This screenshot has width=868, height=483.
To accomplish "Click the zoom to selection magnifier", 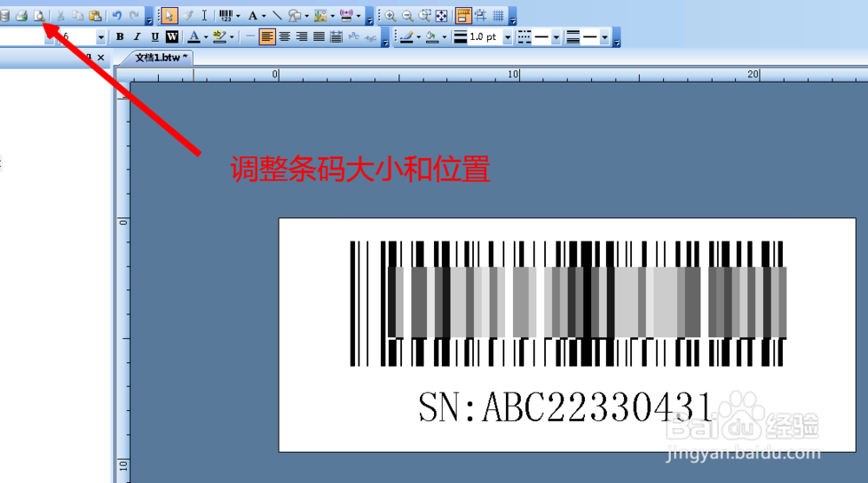I will 424,16.
